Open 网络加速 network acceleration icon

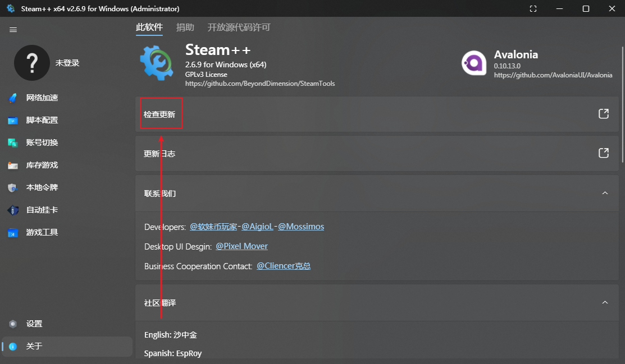click(x=13, y=98)
